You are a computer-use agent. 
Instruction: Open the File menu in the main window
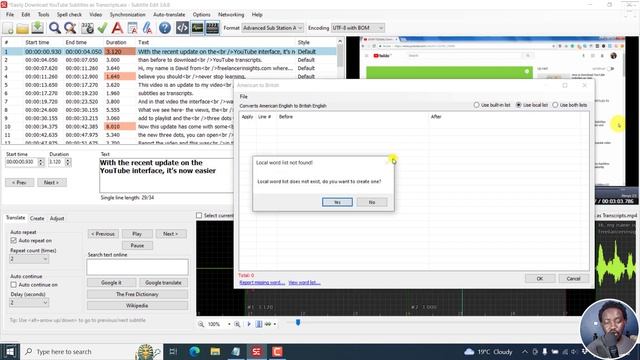10,14
